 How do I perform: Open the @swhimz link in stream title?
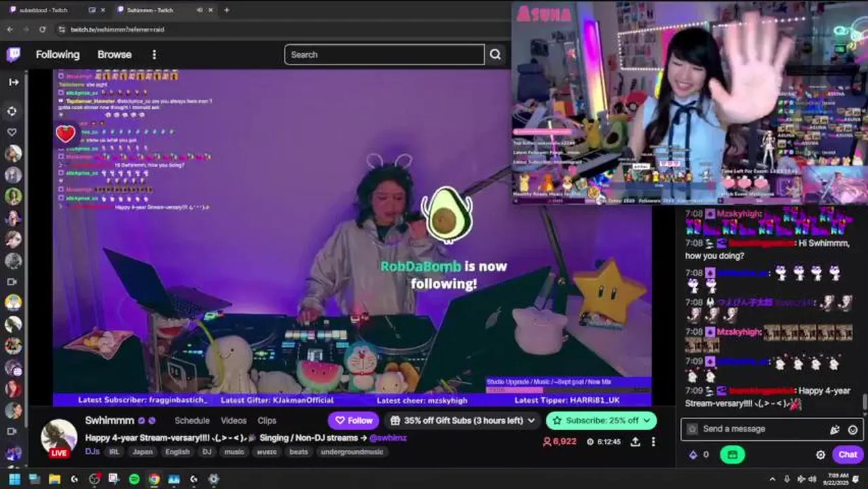(388, 438)
